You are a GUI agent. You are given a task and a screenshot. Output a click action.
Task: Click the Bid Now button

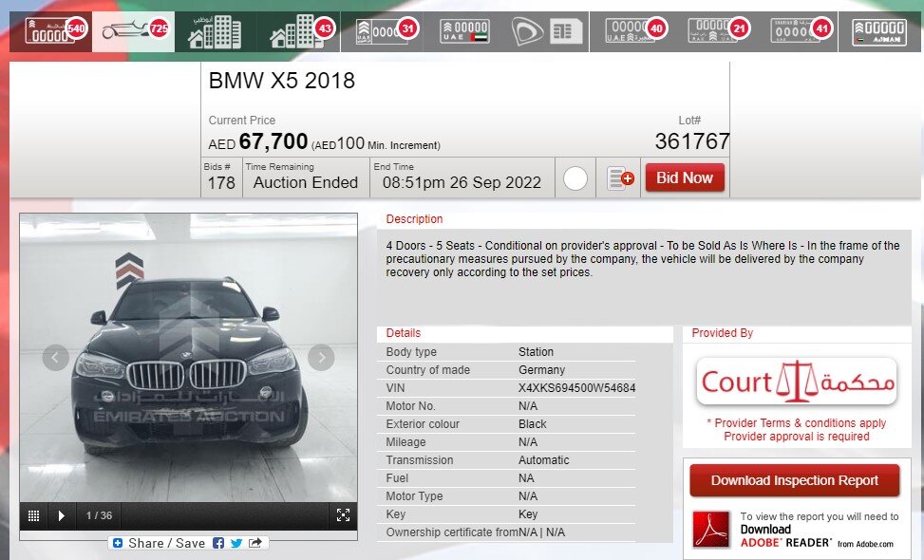click(685, 177)
